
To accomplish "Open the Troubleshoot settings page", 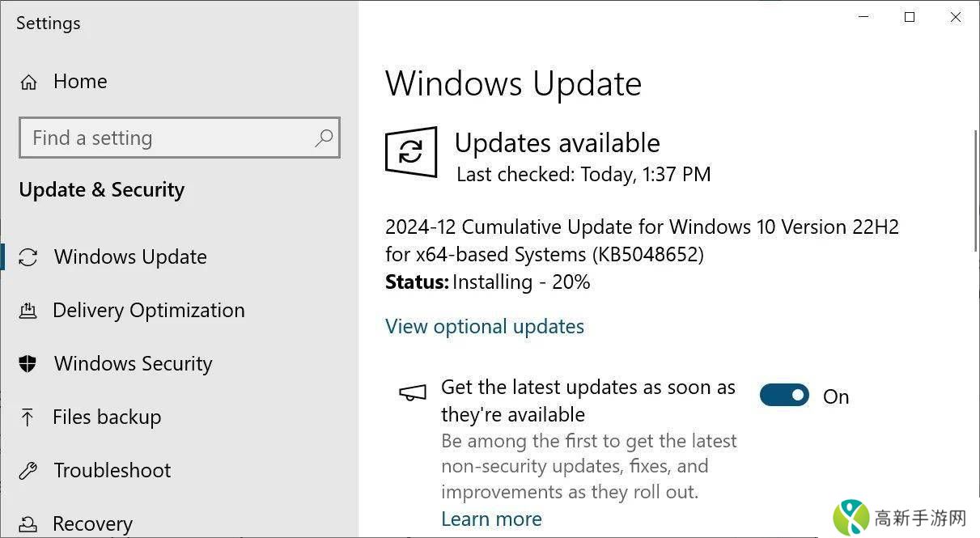I will (112, 471).
